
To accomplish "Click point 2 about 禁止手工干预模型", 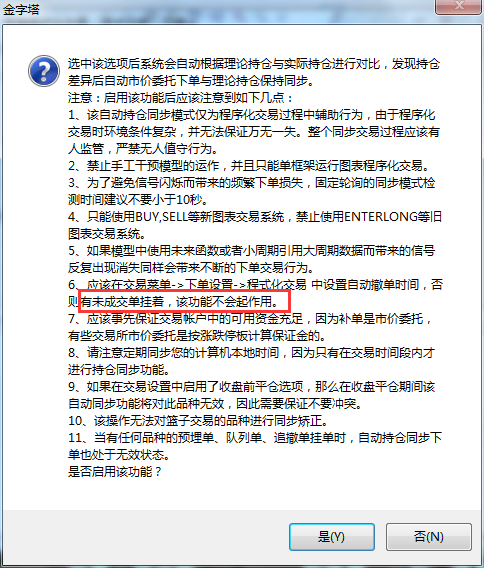I will coord(249,166).
